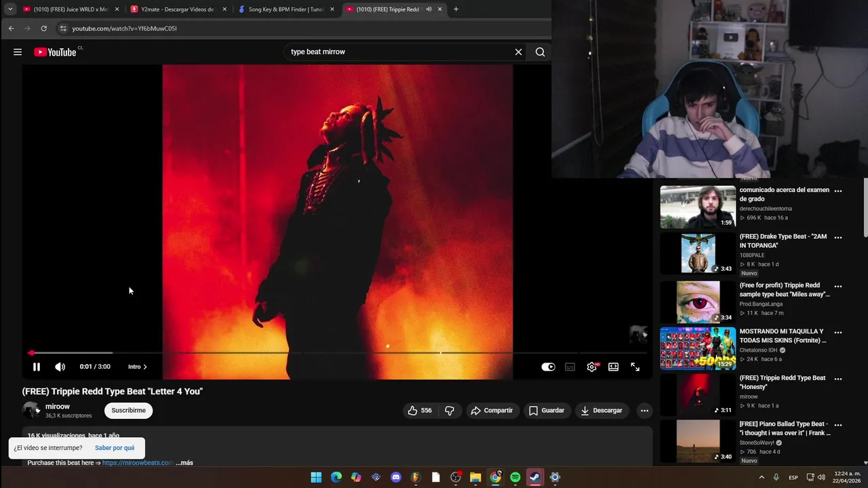Screen dimensions: 868x488
Task: Share the video with Compartir
Action: [x=492, y=410]
